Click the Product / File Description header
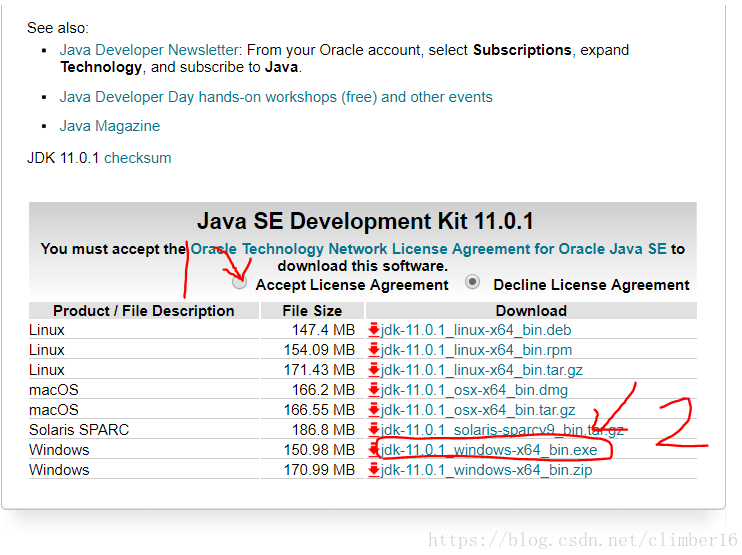Image resolution: width=742 pixels, height=555 pixels. coord(144,310)
